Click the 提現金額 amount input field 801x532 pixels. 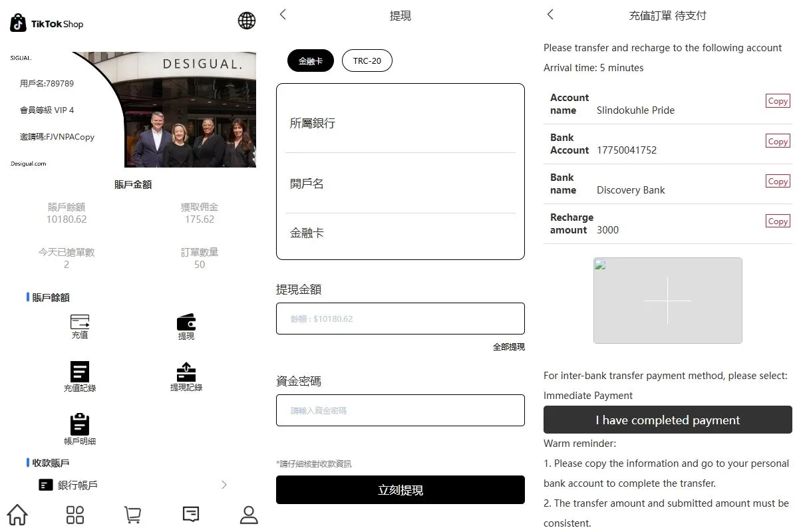coord(400,319)
